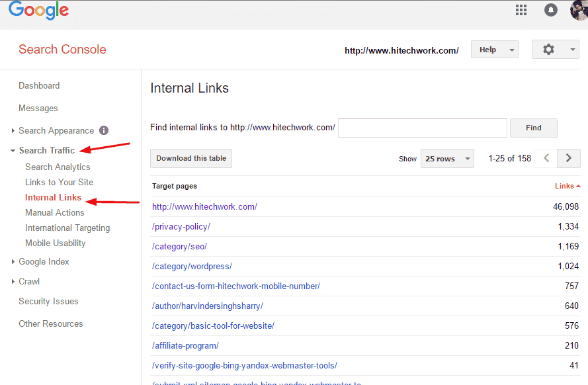
Task: Open the Dashboard menu item
Action: click(x=39, y=86)
